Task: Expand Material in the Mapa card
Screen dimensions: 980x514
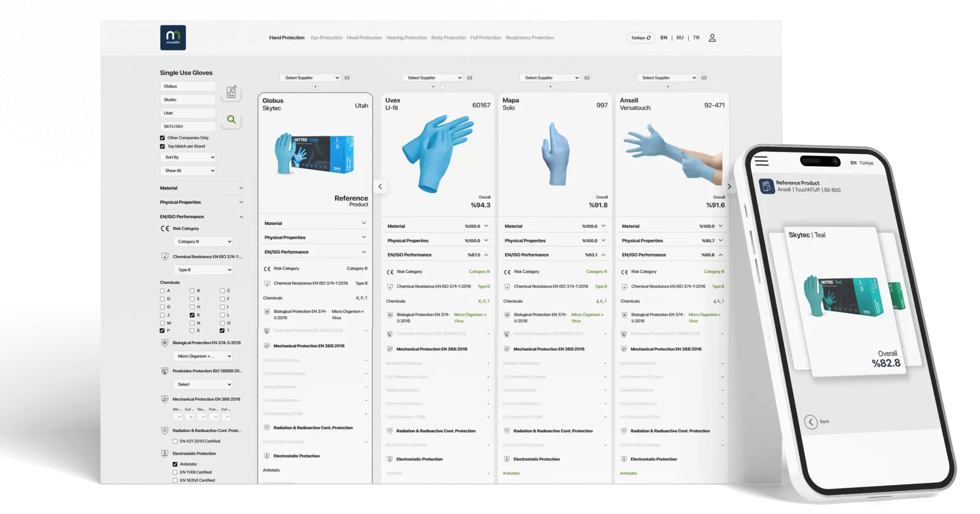Action: (x=555, y=226)
